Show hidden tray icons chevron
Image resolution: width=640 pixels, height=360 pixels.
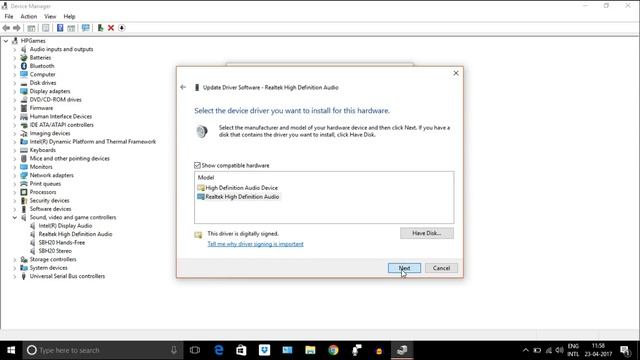point(526,350)
